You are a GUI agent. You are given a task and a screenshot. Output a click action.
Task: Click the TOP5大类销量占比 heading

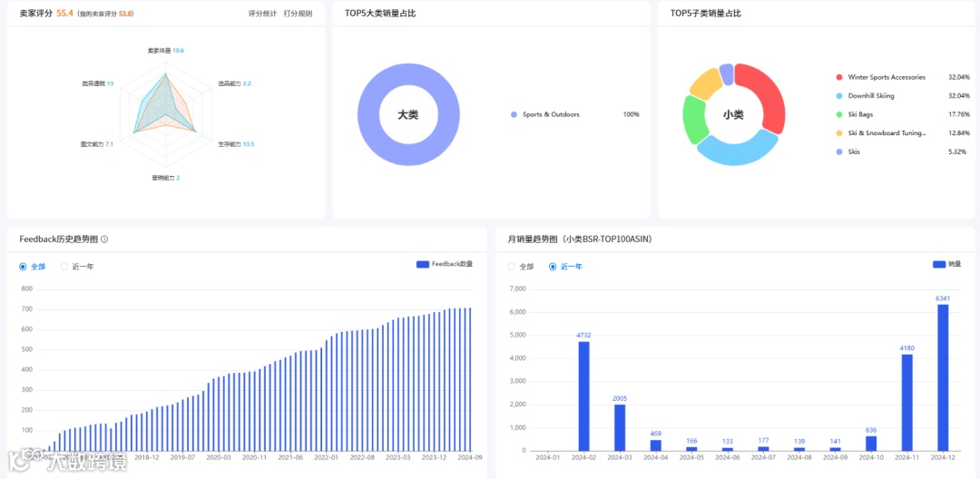coord(380,13)
